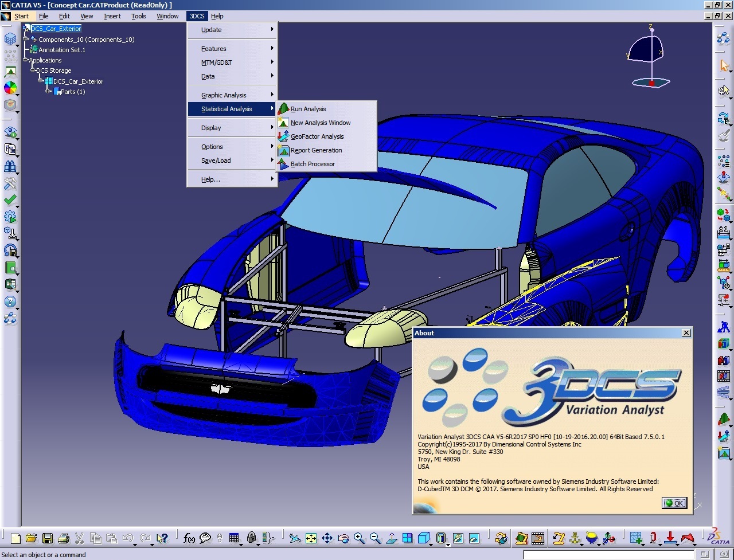Click the Excel export icon in left toolbar
734x560 pixels.
pos(10,284)
